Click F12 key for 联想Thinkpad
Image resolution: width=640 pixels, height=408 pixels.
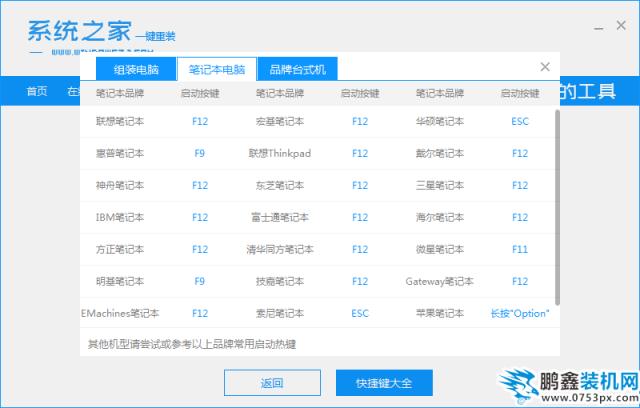click(x=360, y=153)
